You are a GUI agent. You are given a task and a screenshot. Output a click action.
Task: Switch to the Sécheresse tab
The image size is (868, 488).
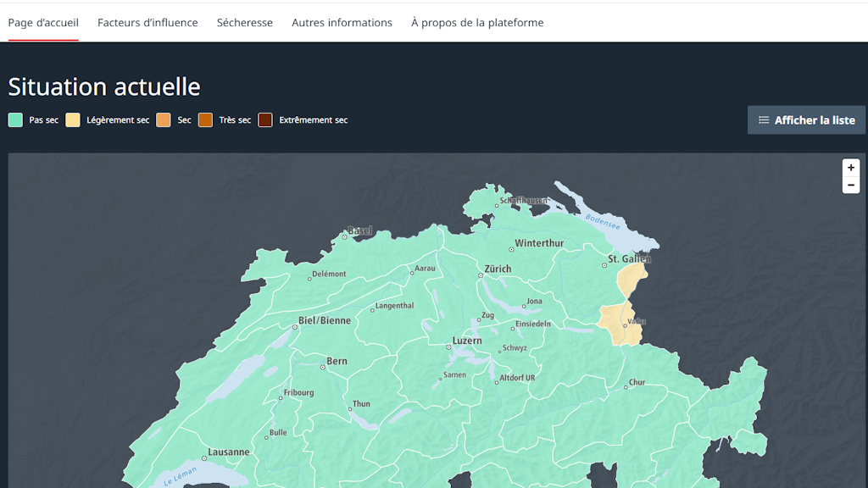245,23
